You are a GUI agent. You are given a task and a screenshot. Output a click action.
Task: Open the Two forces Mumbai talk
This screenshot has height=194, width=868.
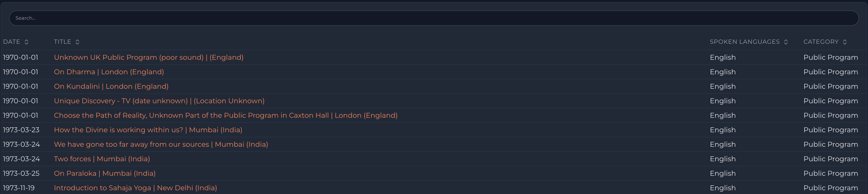[x=102, y=159]
